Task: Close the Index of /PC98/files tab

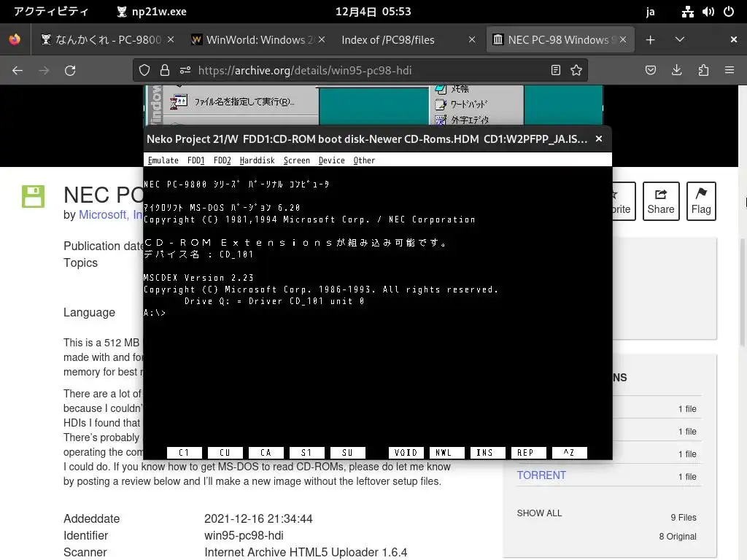Action: [x=472, y=39]
